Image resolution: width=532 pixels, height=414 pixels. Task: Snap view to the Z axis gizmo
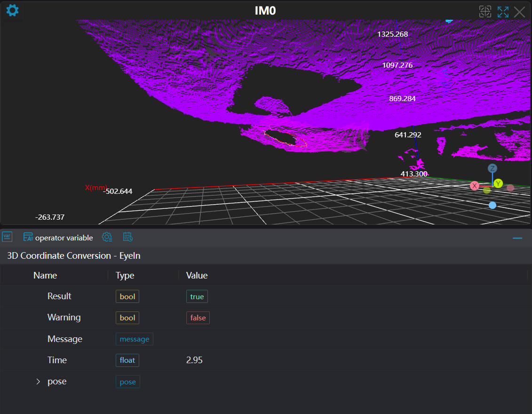492,168
